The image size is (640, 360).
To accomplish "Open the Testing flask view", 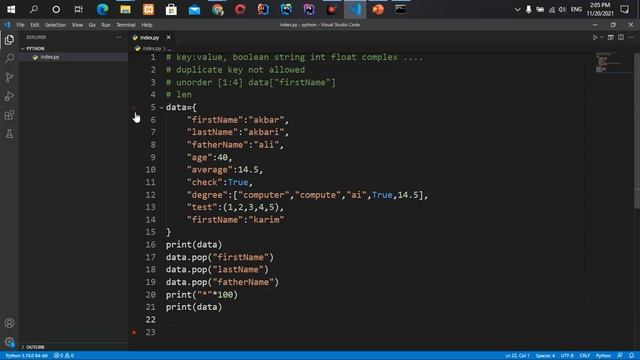I will (9, 133).
